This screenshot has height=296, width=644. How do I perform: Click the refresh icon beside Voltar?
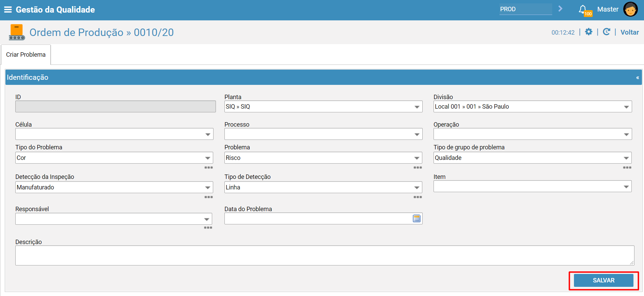(x=607, y=32)
